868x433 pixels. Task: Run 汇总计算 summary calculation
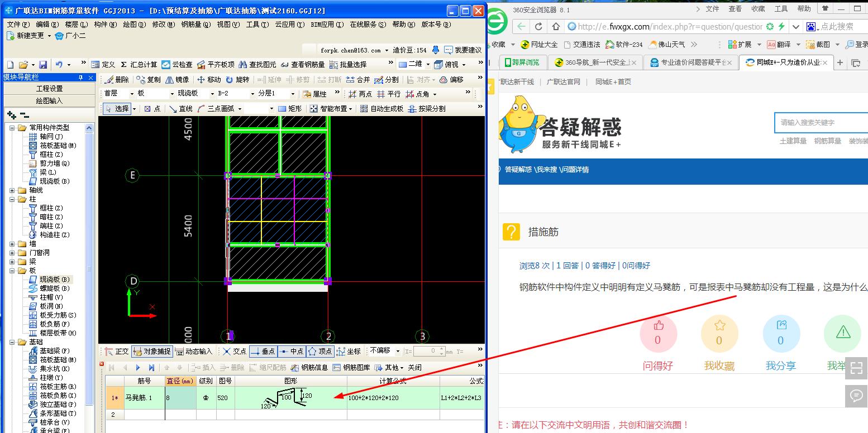click(139, 65)
